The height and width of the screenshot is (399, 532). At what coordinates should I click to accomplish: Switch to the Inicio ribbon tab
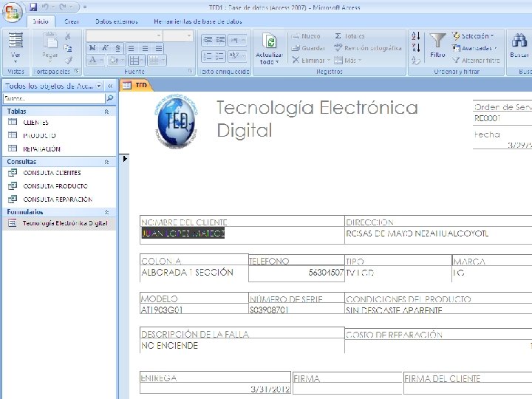(41, 21)
